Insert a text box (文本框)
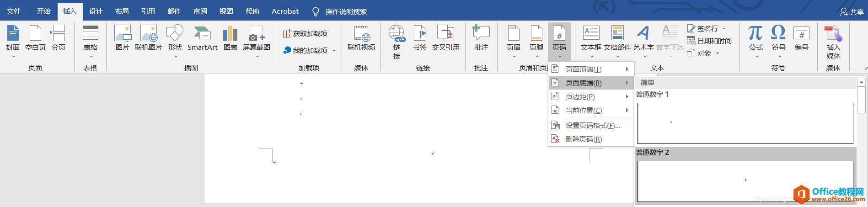The image size is (868, 207). [x=591, y=41]
